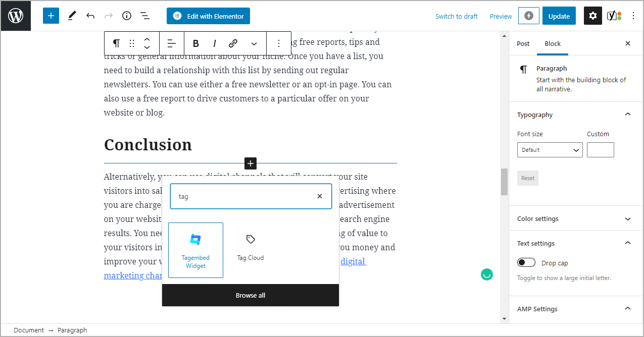This screenshot has width=644, height=337.
Task: Open the text alignment option
Action: pyautogui.click(x=172, y=43)
